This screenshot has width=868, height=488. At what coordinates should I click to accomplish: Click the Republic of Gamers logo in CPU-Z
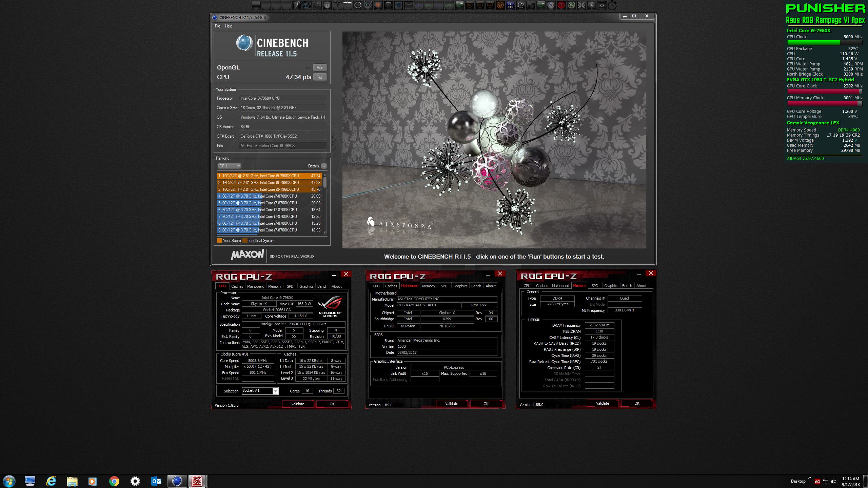pyautogui.click(x=330, y=306)
